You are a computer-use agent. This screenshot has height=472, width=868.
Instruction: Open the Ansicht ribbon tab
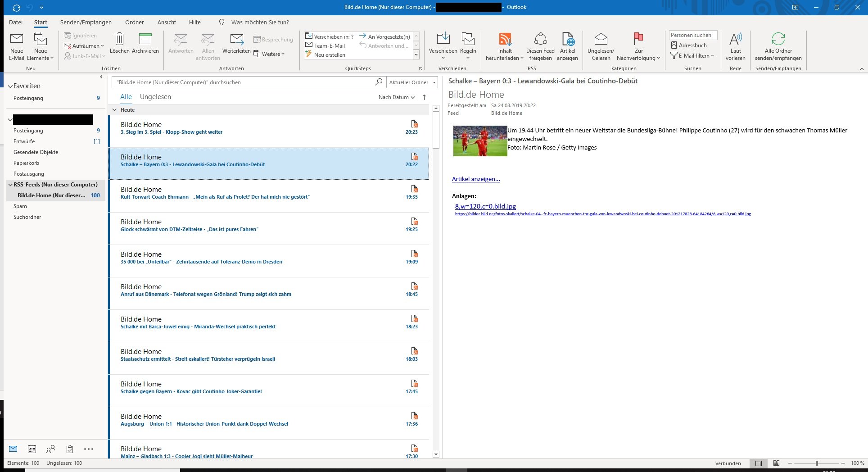[167, 22]
